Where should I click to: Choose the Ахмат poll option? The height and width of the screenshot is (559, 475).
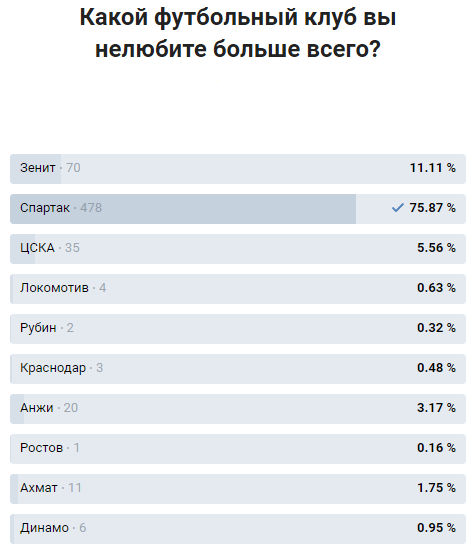pos(238,489)
